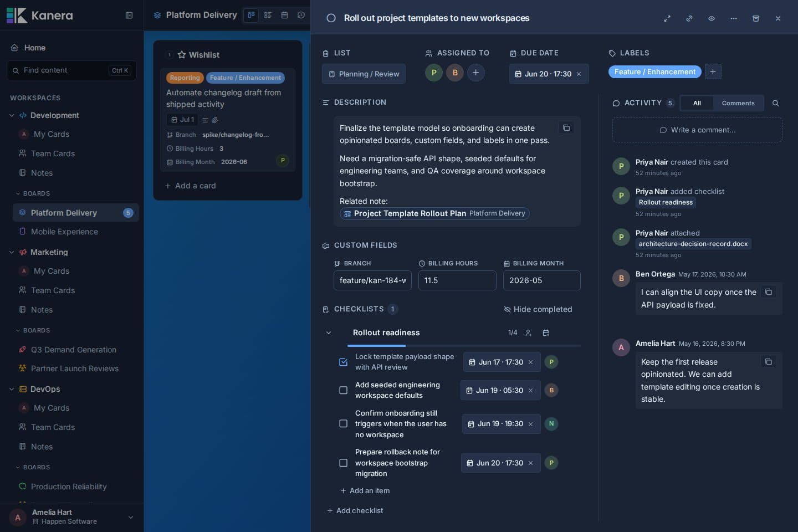Expand the card to full screen
The image size is (798, 532).
pos(667,18)
